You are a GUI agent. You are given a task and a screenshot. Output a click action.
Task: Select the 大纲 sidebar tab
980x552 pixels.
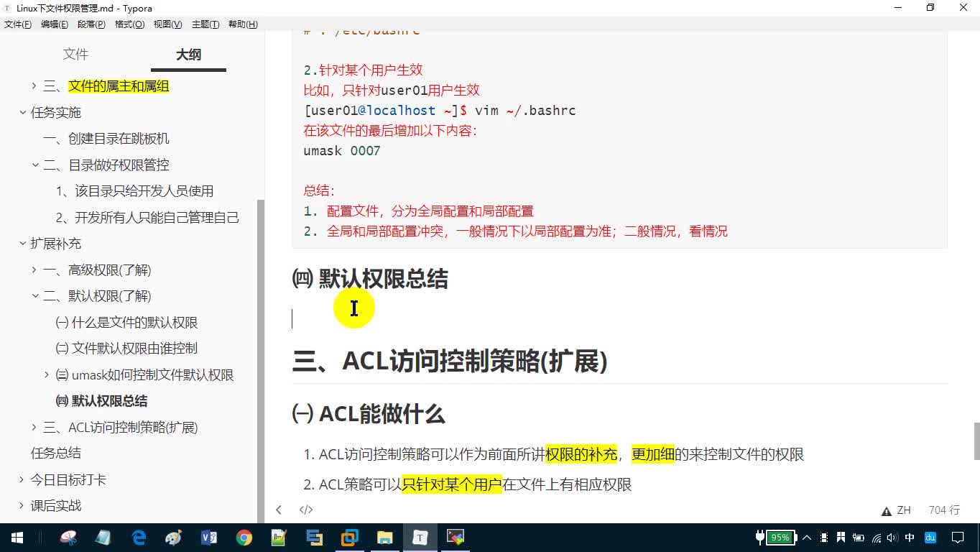pyautogui.click(x=188, y=55)
